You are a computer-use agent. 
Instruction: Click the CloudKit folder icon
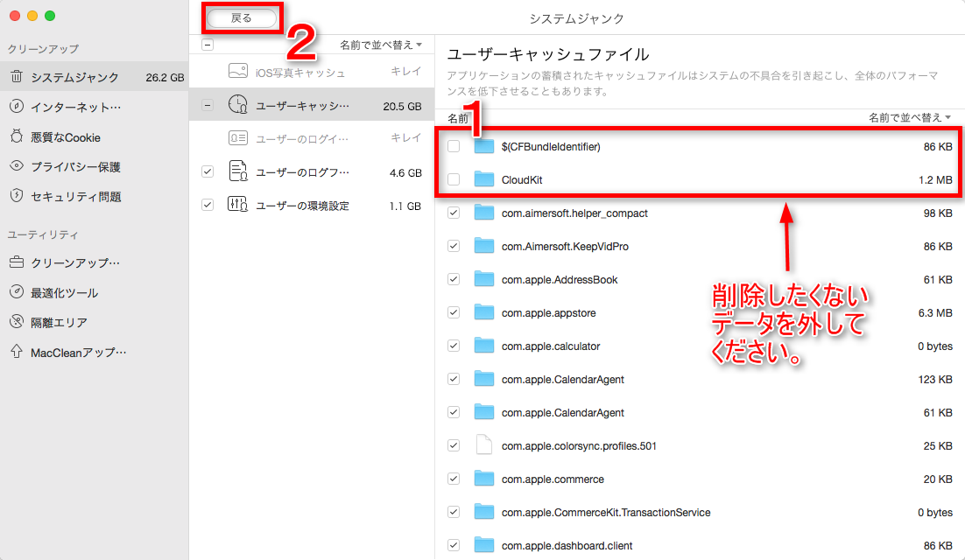484,179
